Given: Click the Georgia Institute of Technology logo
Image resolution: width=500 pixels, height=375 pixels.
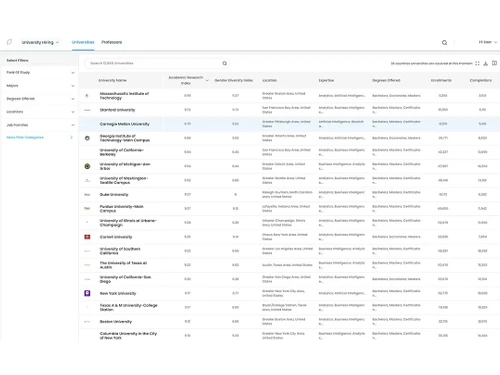Looking at the screenshot, I should pos(87,138).
